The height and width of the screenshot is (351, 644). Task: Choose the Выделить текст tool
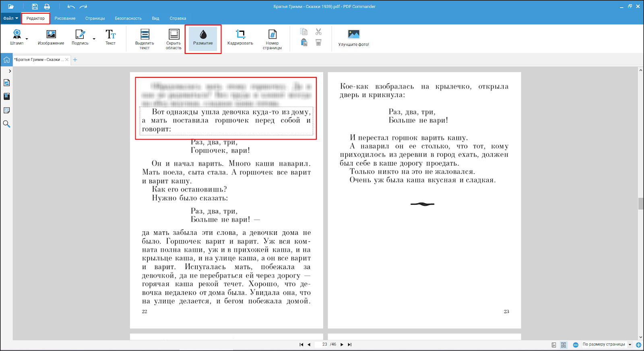point(144,39)
